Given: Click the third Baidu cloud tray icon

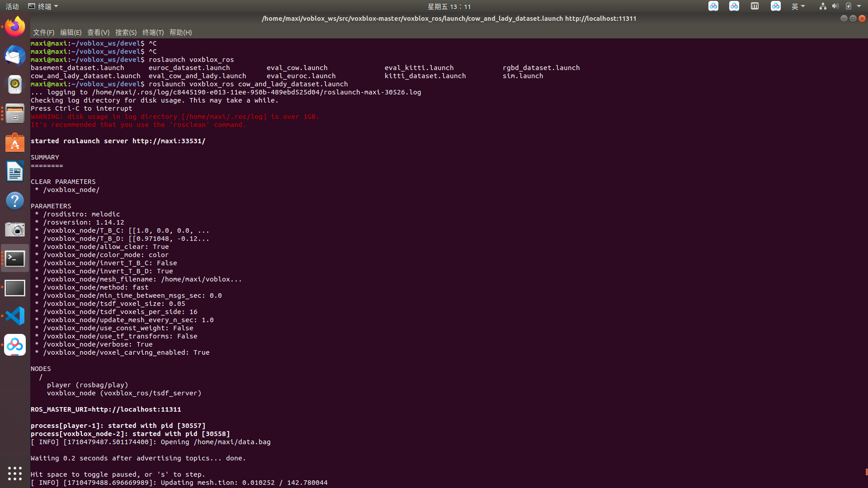Looking at the screenshot, I should click(776, 6).
